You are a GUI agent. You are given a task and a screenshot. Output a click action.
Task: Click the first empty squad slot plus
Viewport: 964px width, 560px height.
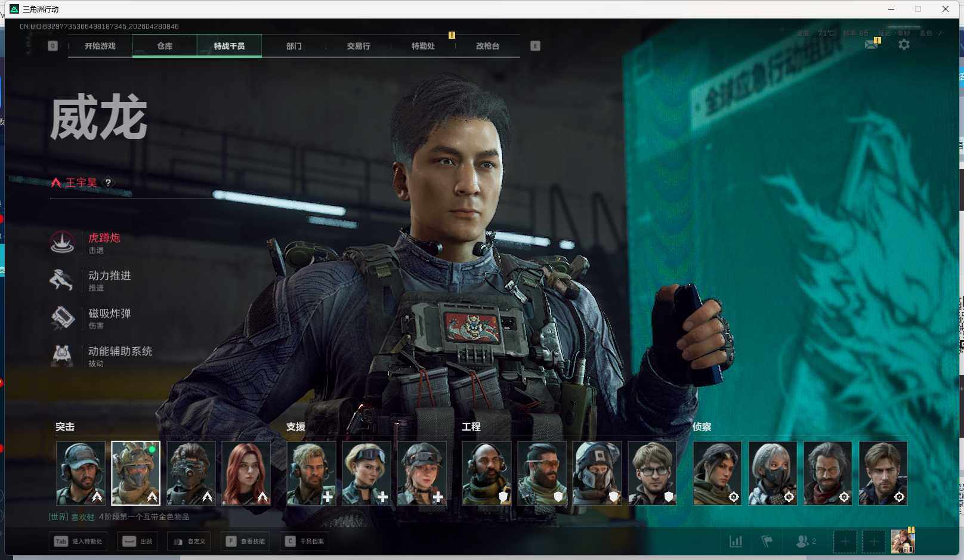point(845,542)
